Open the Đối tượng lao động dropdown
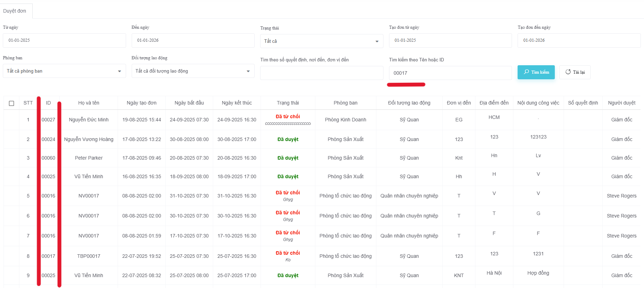The image size is (644, 288). [x=193, y=71]
